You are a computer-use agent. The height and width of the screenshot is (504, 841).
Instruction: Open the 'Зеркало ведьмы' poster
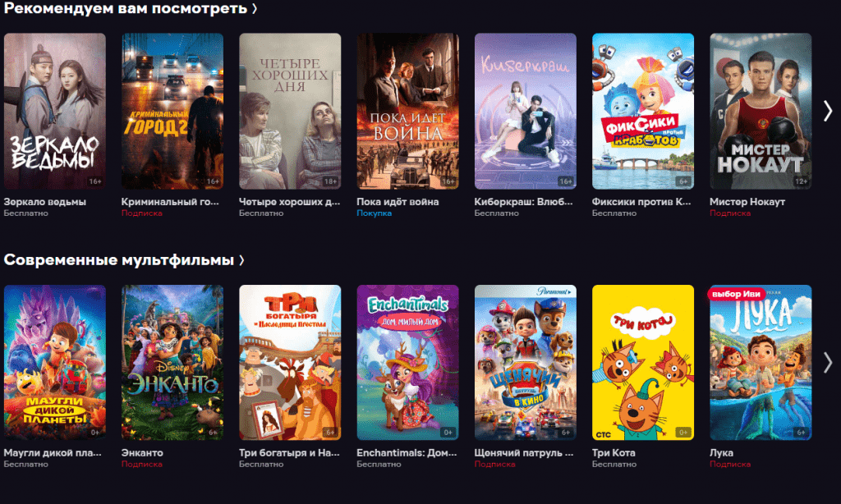[x=55, y=111]
